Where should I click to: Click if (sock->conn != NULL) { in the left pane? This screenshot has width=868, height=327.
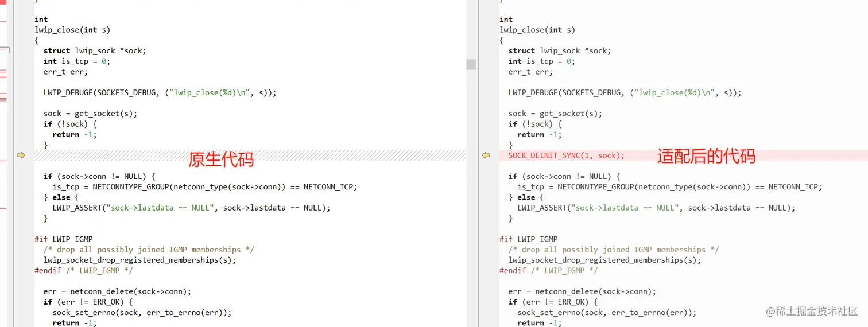[99, 176]
